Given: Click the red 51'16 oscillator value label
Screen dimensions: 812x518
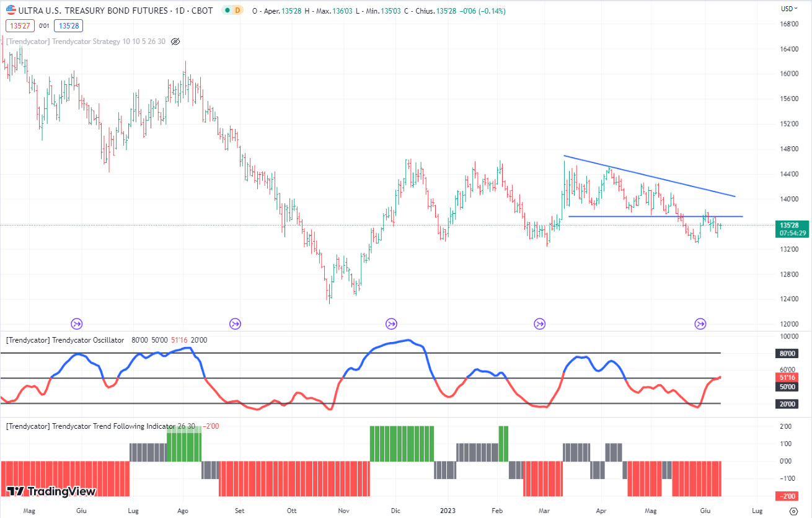Looking at the screenshot, I should point(788,377).
